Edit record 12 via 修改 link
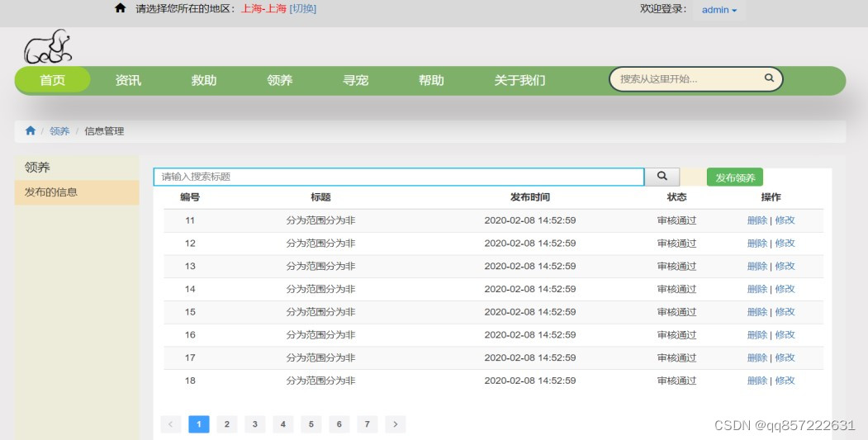Image resolution: width=868 pixels, height=440 pixels. (785, 244)
